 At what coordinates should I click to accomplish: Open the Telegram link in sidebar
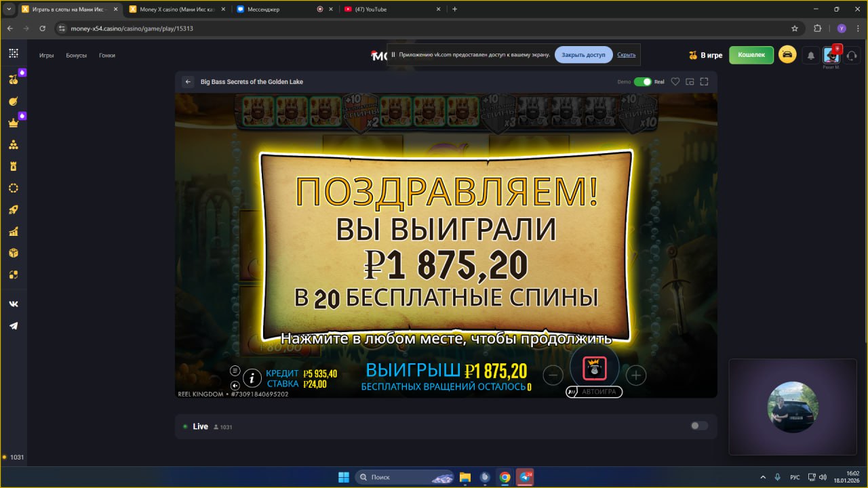point(13,326)
